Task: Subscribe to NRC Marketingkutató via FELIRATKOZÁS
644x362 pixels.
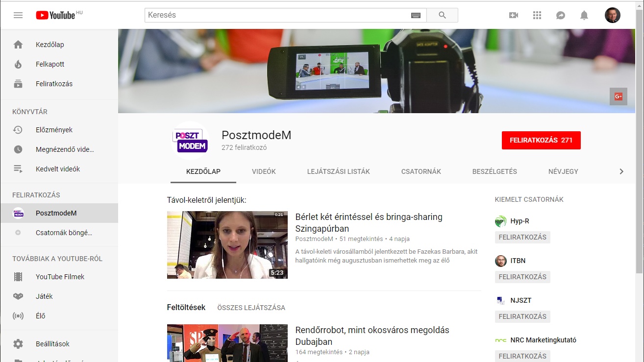Action: [x=522, y=356]
